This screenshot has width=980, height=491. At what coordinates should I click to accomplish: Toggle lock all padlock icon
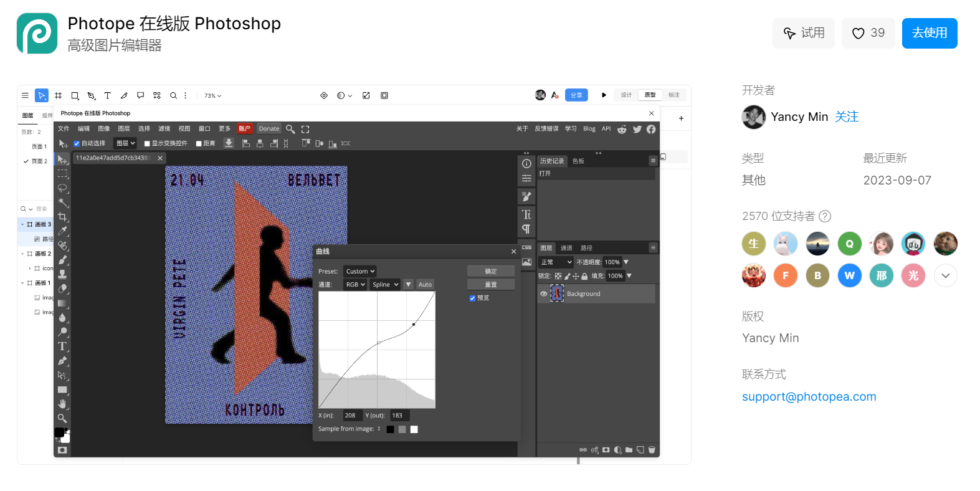click(584, 276)
